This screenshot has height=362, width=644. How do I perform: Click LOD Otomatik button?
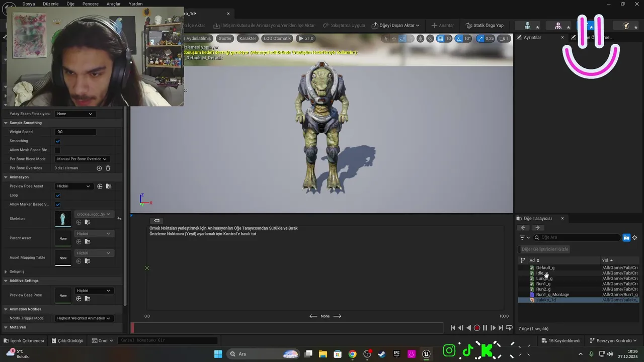277,38
